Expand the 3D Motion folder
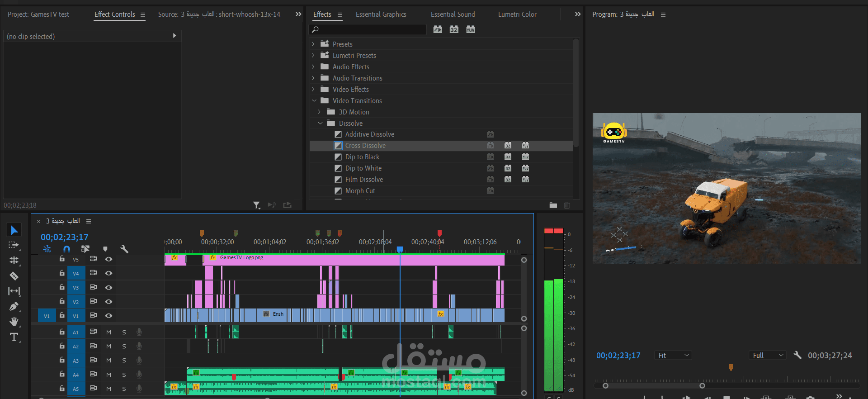The image size is (868, 399). click(x=319, y=112)
